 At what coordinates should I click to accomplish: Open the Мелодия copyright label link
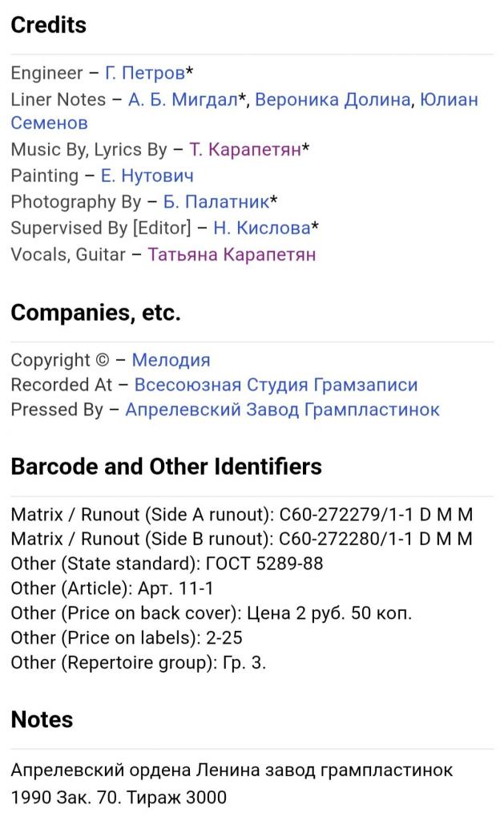[x=171, y=360]
